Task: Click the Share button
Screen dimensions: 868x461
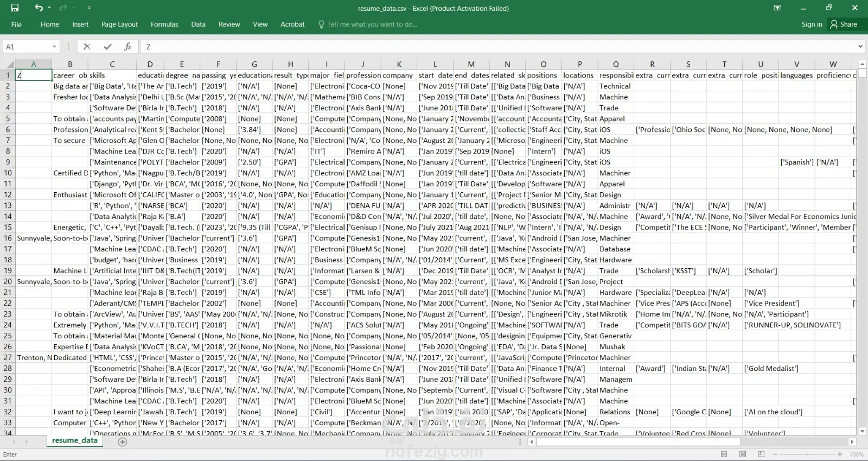Action: pos(844,24)
